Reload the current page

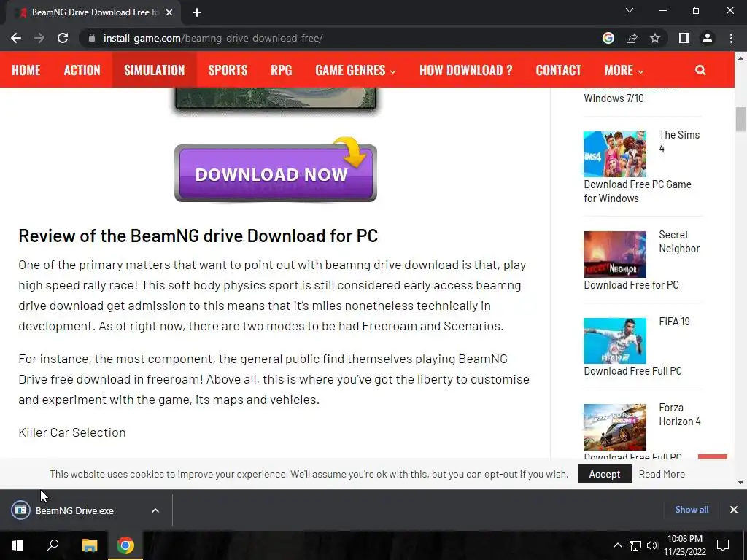pyautogui.click(x=63, y=38)
